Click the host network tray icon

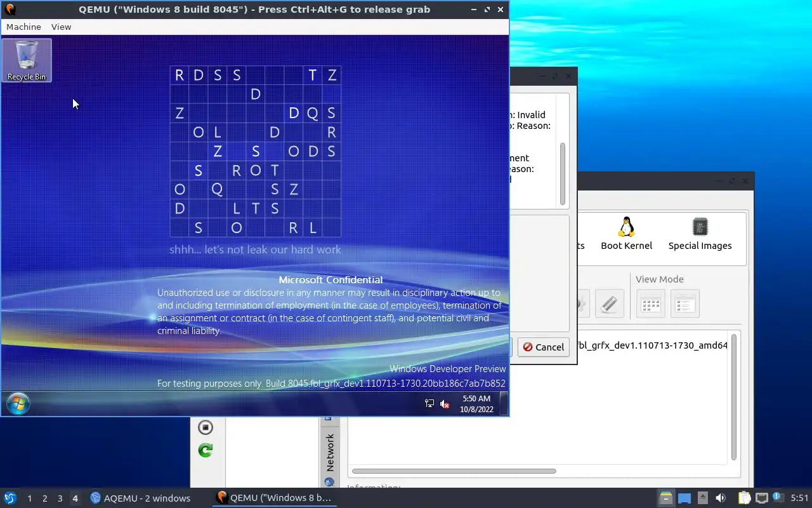761,498
